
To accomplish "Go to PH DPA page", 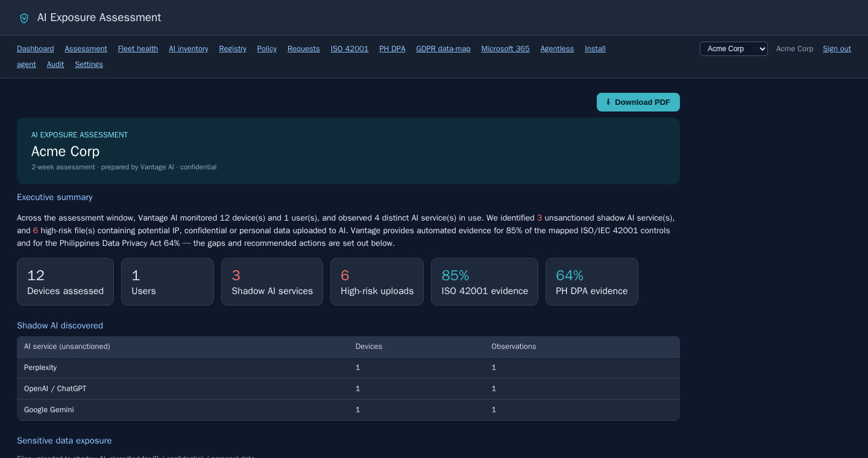I will click(392, 49).
